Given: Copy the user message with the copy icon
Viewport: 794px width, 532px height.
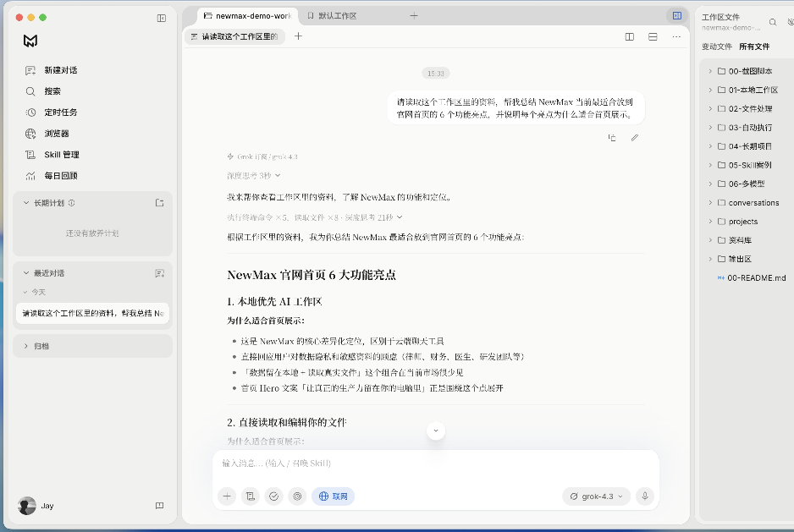Looking at the screenshot, I should (612, 138).
